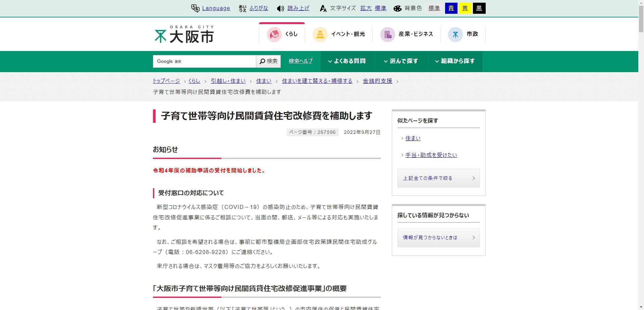Expand よくある質問 menu
The image size is (644, 310).
pyautogui.click(x=347, y=61)
